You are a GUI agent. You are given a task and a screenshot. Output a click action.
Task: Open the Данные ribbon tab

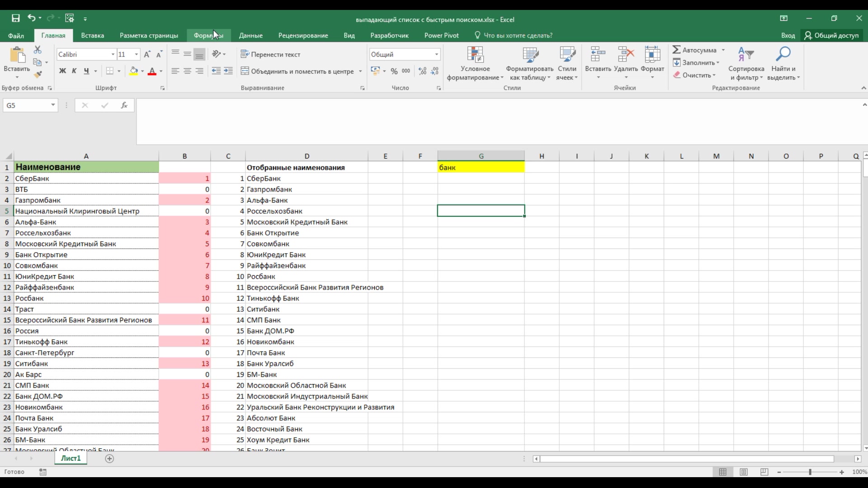tap(250, 35)
